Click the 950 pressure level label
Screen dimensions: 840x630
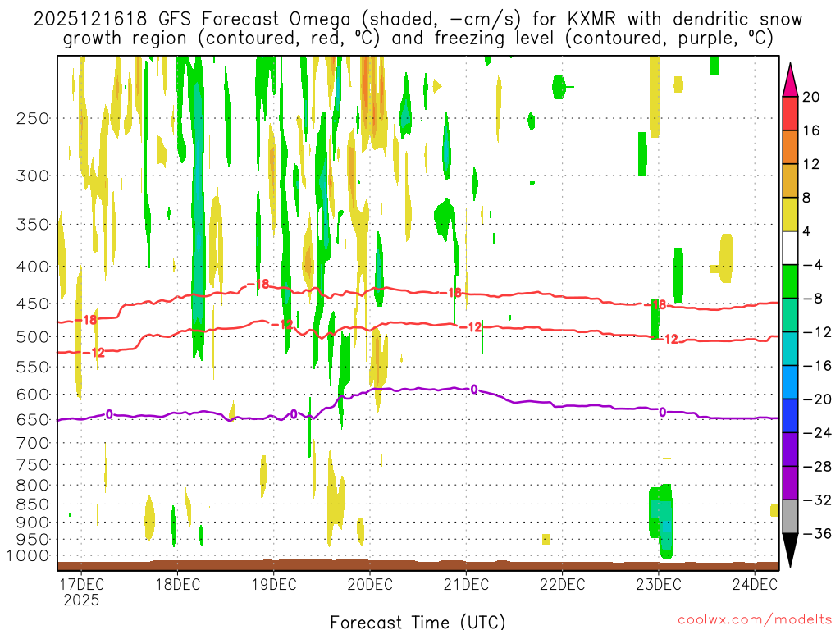tap(33, 540)
